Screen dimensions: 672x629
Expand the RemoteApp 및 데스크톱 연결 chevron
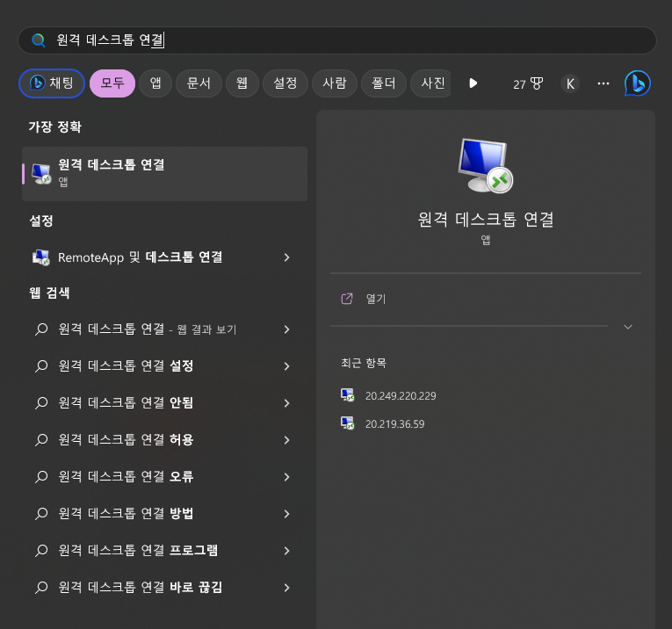(286, 257)
